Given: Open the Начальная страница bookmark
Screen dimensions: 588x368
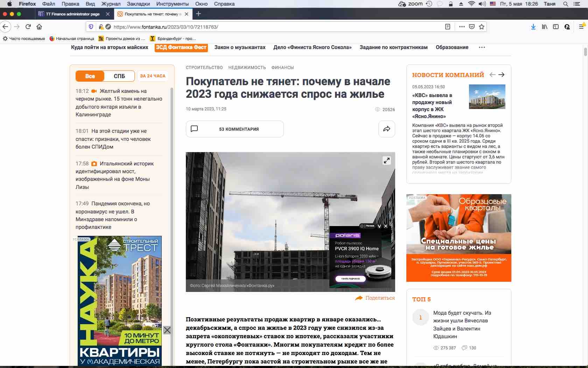Looking at the screenshot, I should coord(72,39).
